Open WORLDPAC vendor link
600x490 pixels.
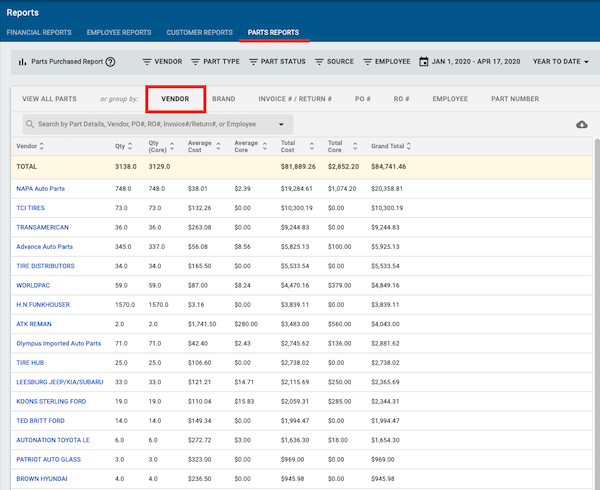[33, 285]
